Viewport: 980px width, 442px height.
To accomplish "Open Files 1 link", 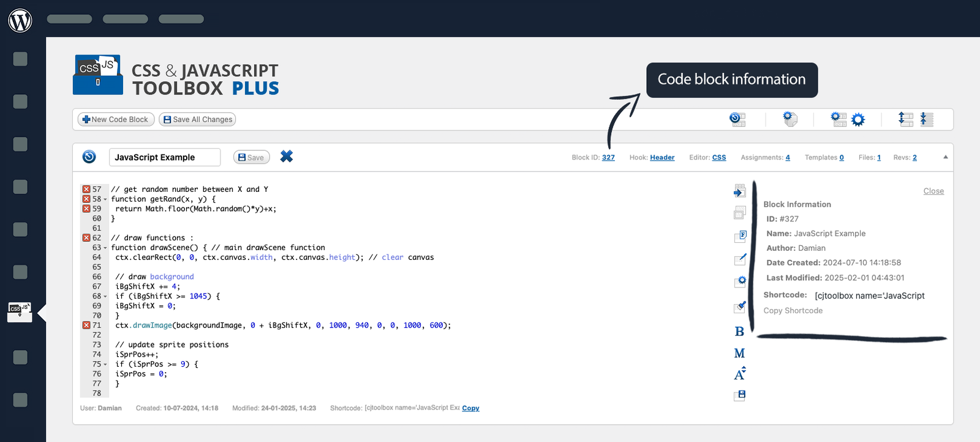I will pos(879,158).
